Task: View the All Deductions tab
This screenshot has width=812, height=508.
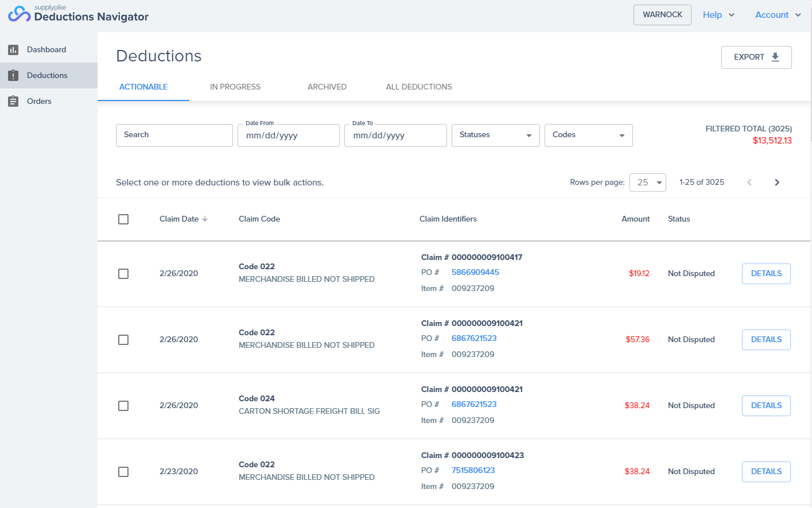Action: 419,87
